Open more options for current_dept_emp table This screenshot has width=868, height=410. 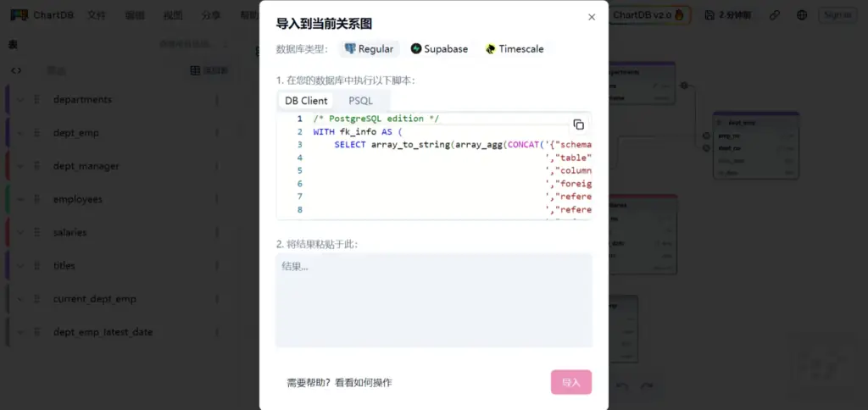[217, 299]
